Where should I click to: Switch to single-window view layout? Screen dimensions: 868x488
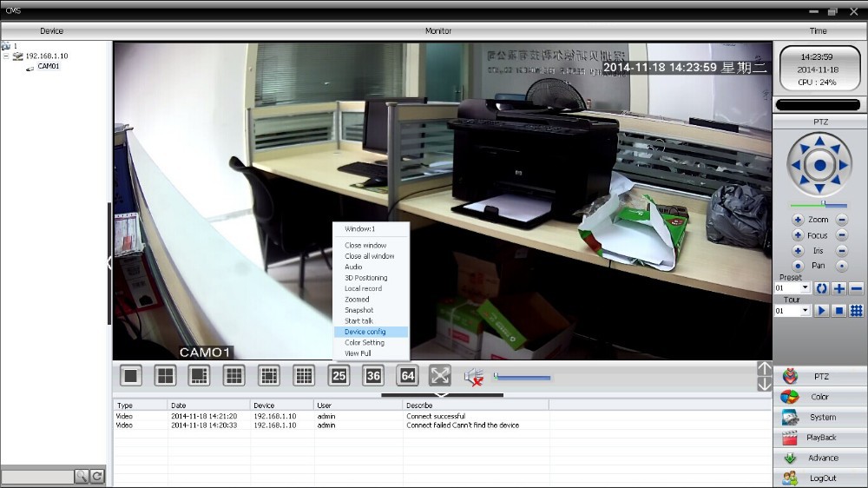[131, 375]
